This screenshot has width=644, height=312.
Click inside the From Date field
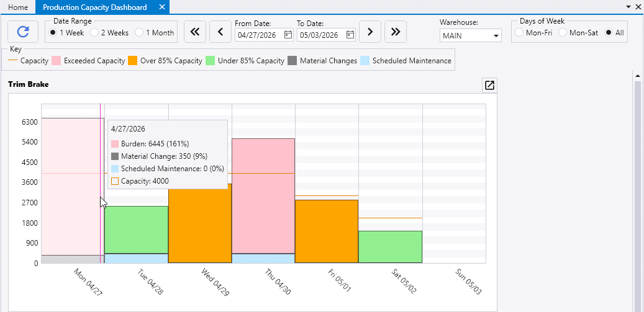point(258,35)
